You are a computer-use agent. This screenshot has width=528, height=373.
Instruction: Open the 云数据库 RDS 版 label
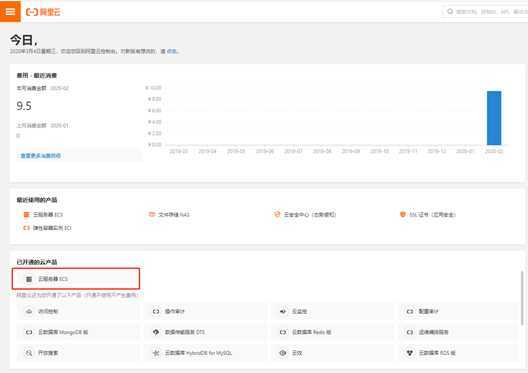437,353
